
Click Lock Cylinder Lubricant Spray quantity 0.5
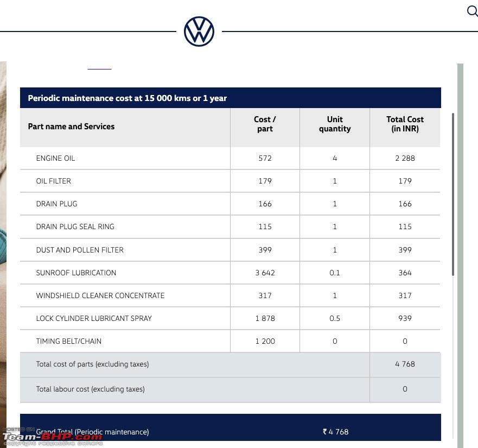click(335, 318)
